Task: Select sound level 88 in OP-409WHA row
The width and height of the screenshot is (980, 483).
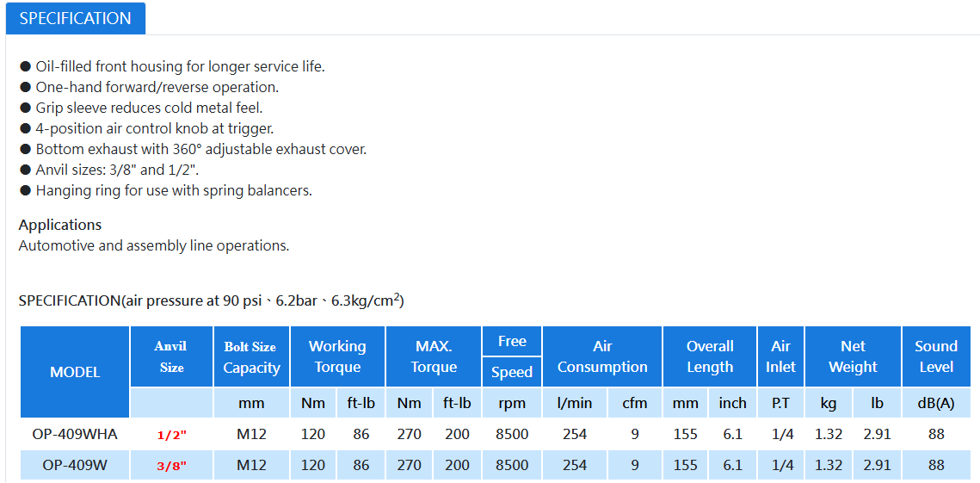Action: tap(936, 434)
